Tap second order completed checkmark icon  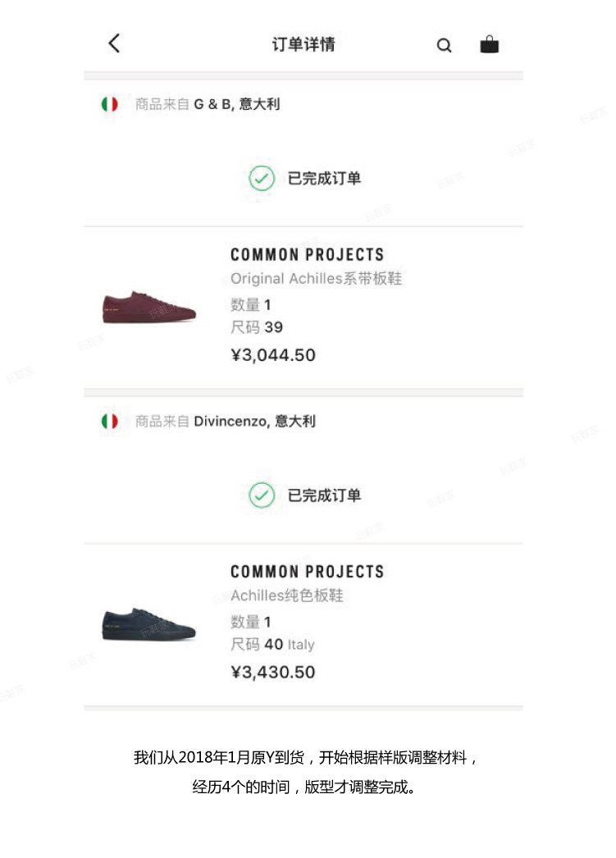(x=262, y=495)
